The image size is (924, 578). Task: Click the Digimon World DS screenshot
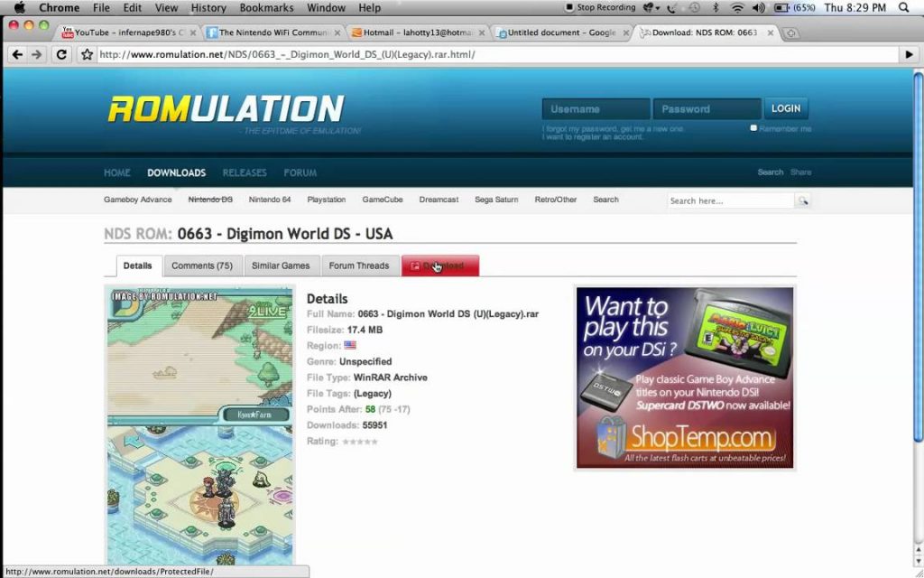tap(199, 424)
